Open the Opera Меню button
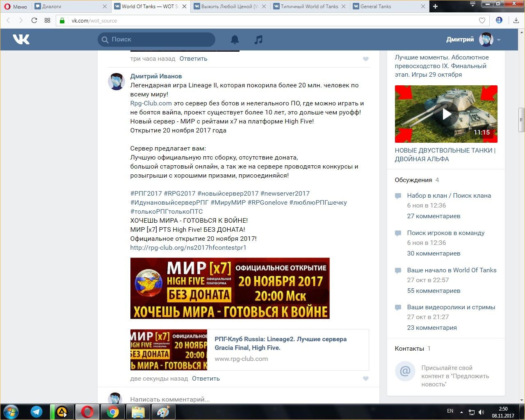This screenshot has height=420, width=525. 16,7
